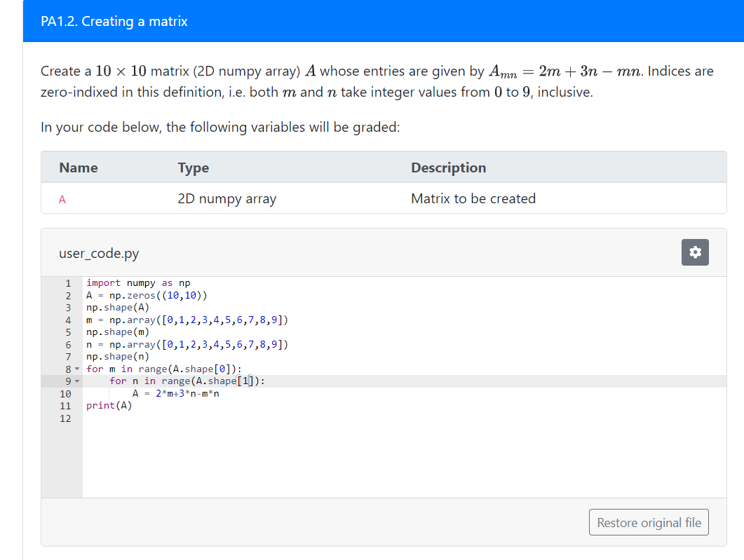Open the code editor settings gear
Viewport: 744px width, 560px height.
[695, 252]
